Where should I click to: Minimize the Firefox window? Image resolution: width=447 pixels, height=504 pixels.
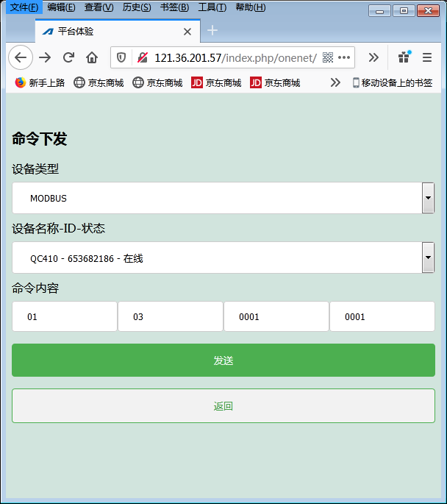point(379,11)
